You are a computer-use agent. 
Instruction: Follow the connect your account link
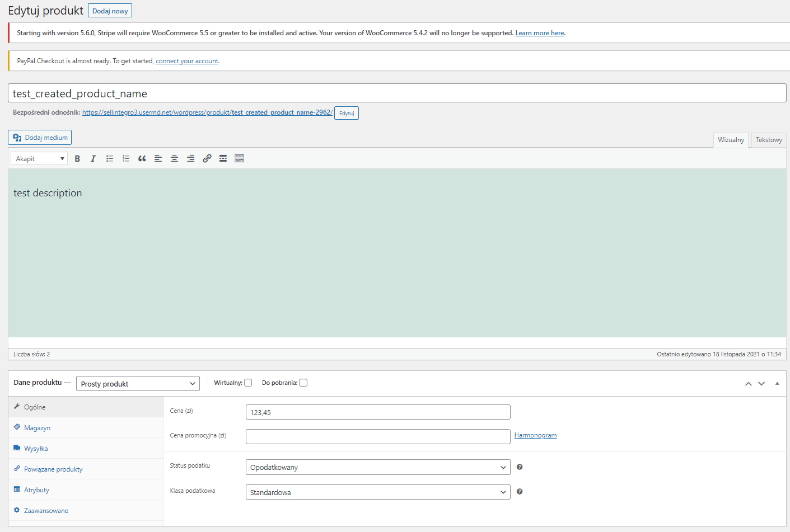(187, 61)
